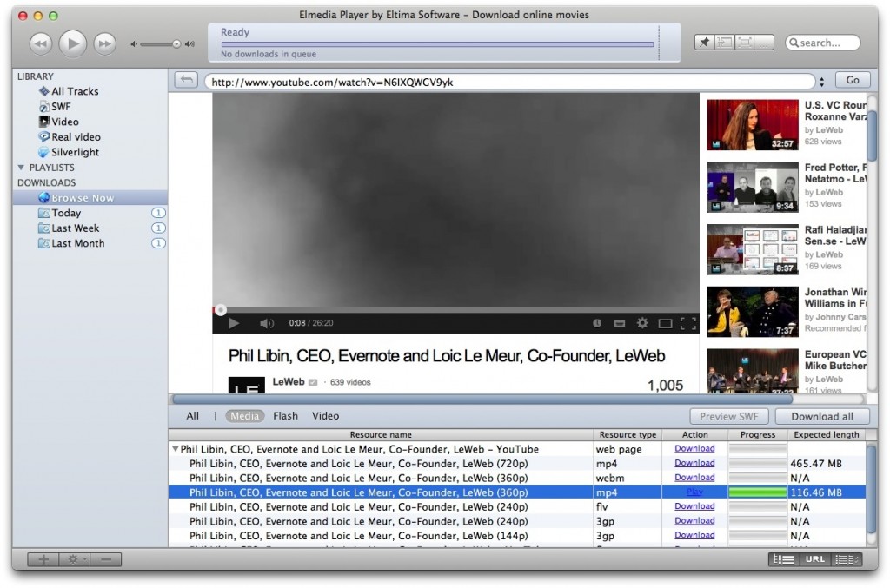Click Download link for 144p 3gp
This screenshot has height=588, width=890.
coord(694,535)
